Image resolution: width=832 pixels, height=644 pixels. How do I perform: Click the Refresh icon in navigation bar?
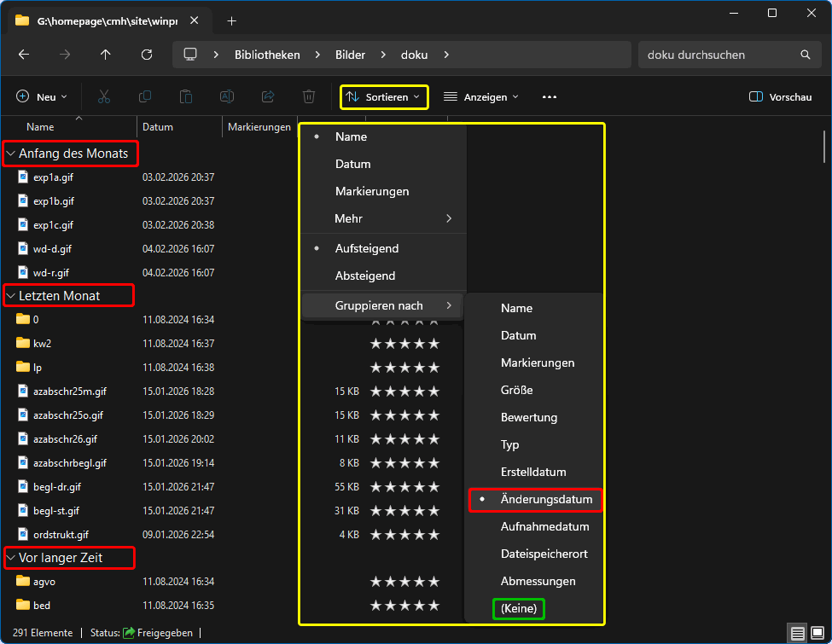[147, 55]
